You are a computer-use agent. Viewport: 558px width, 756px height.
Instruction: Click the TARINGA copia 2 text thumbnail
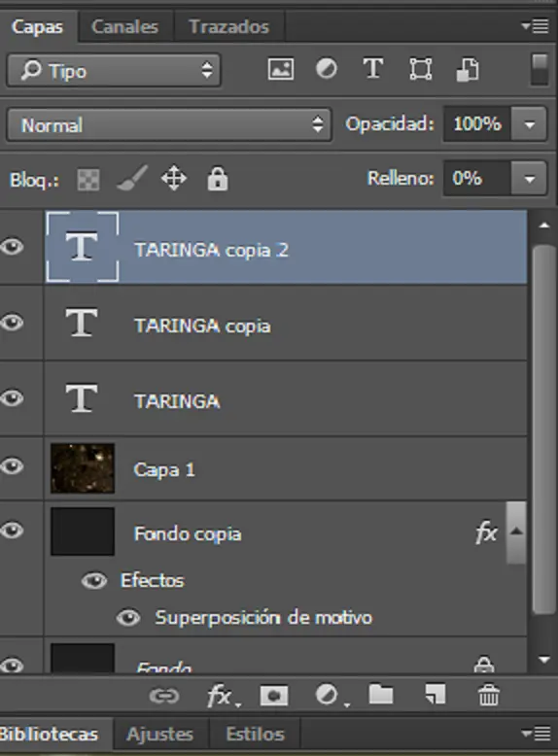click(x=82, y=247)
